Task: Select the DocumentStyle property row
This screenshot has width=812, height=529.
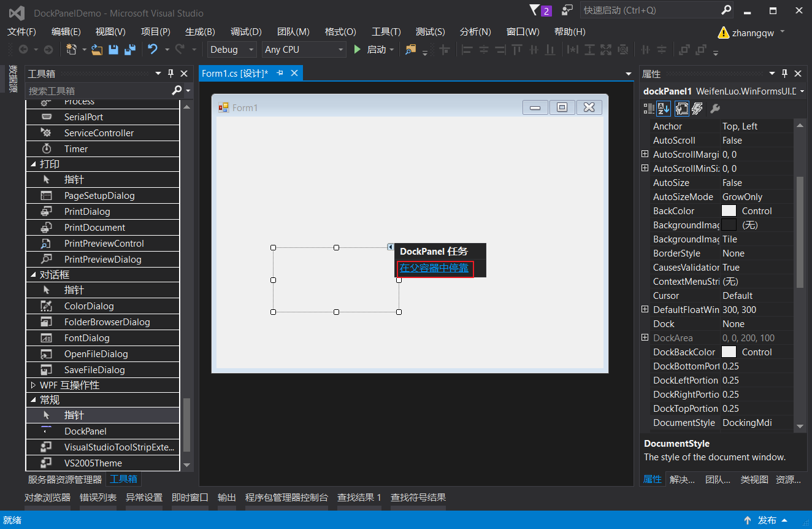Action: coord(722,422)
